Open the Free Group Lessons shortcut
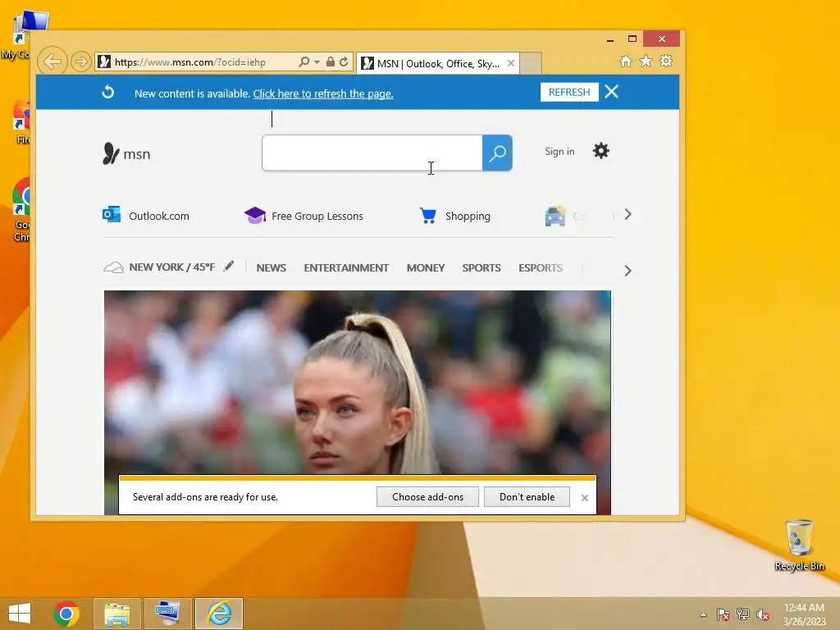Image resolution: width=840 pixels, height=630 pixels. [304, 216]
